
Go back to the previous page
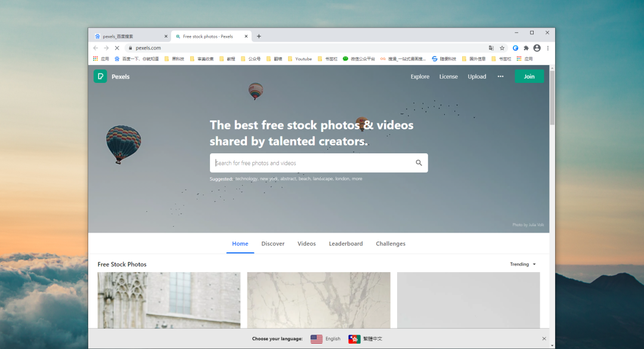(x=95, y=48)
